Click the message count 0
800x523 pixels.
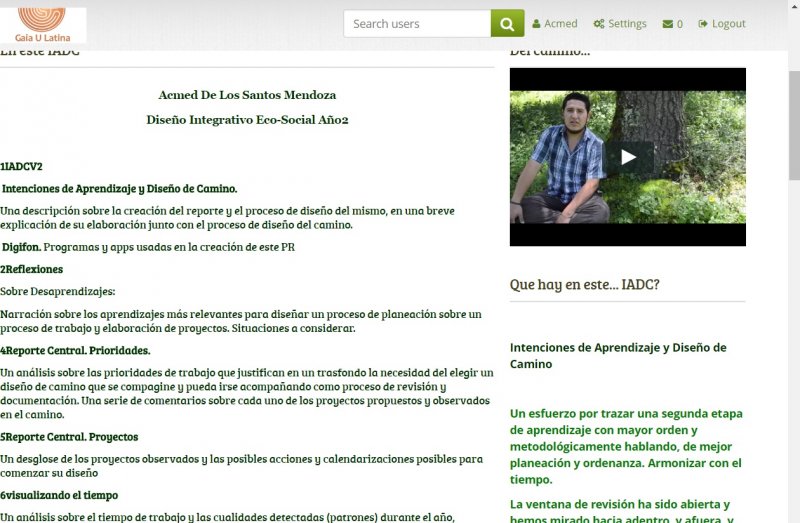tap(680, 24)
